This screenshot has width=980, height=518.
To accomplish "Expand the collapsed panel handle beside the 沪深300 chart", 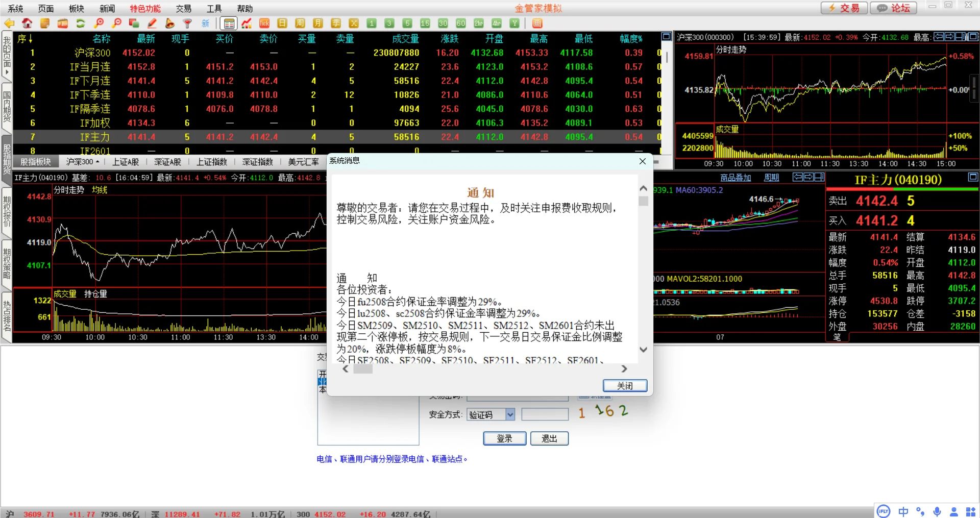I will [974, 88].
